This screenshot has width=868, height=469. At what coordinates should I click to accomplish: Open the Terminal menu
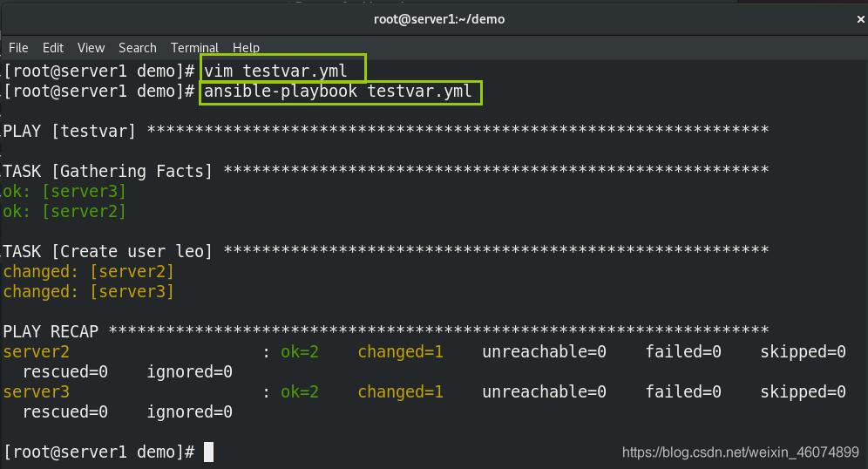coord(194,48)
